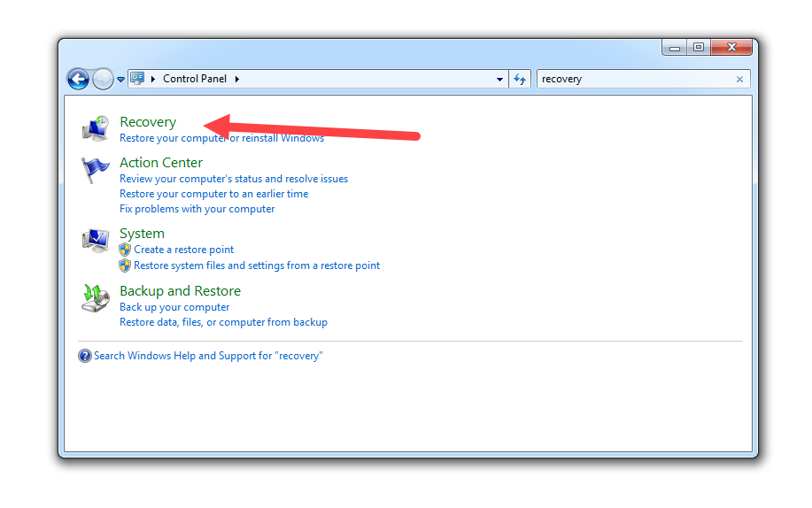
Task: Go back with the blue Back arrow
Action: pyautogui.click(x=78, y=80)
